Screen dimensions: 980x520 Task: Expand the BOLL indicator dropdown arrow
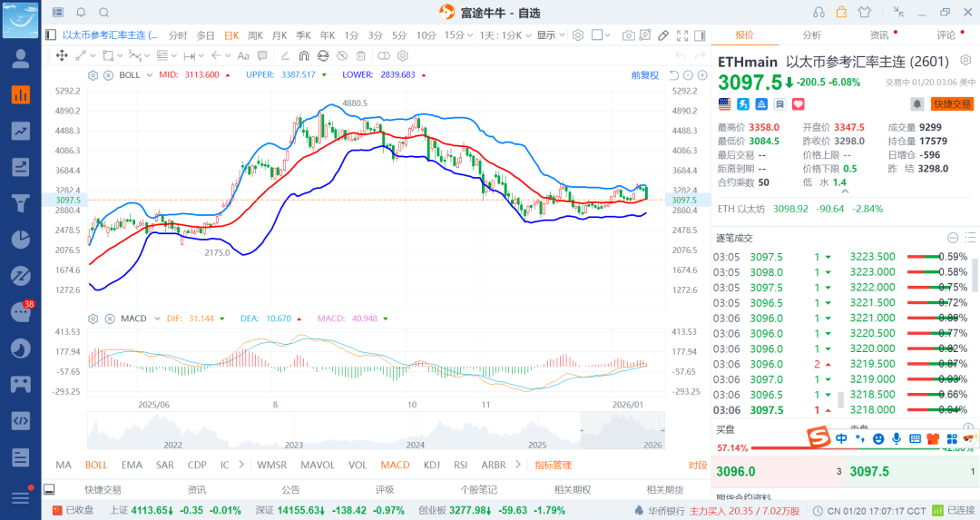(150, 75)
